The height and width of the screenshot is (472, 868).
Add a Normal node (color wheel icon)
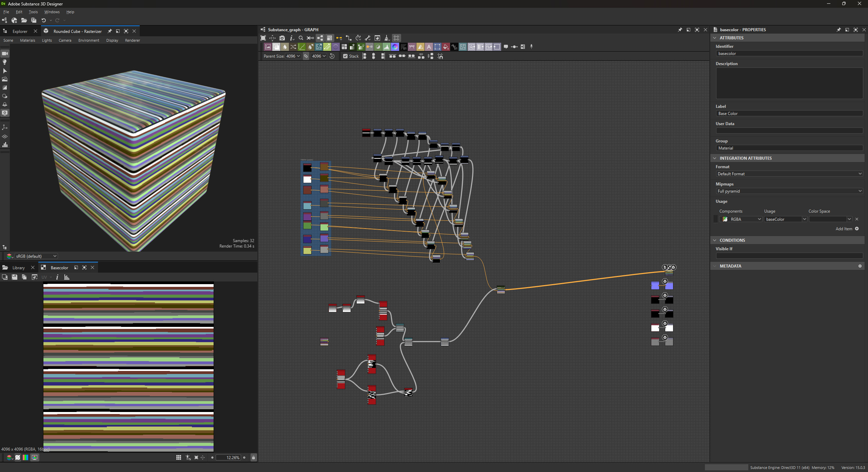pyautogui.click(x=395, y=47)
